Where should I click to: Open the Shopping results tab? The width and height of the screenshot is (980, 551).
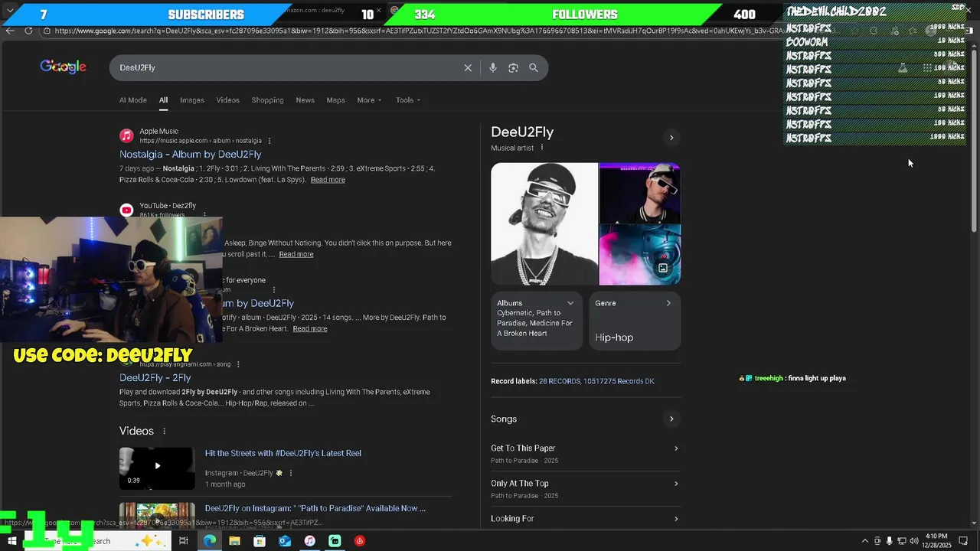coord(267,100)
